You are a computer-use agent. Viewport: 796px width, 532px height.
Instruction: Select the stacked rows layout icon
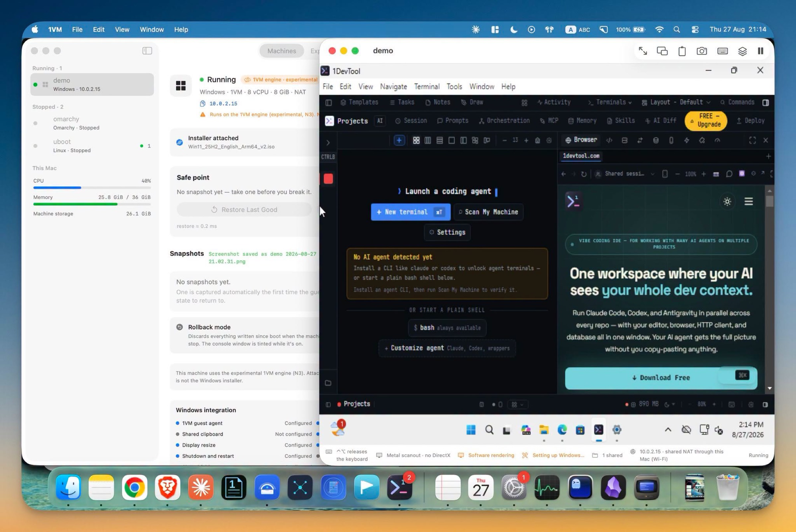pos(440,140)
